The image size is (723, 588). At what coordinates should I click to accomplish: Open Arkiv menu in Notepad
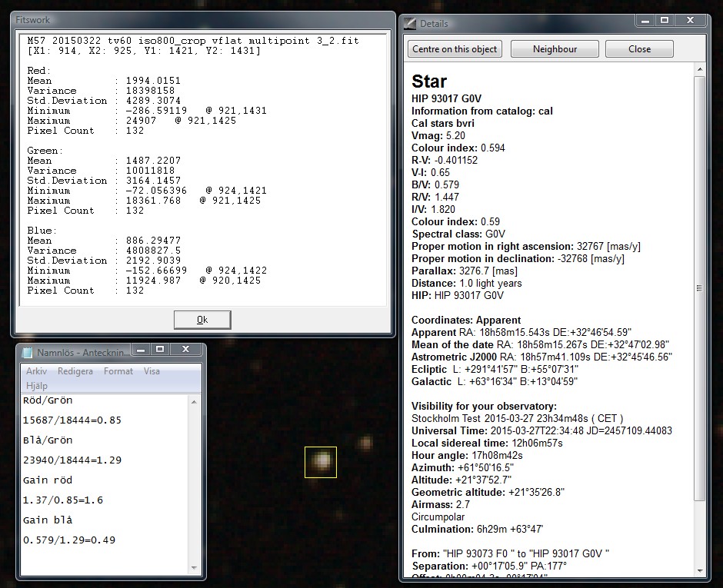click(36, 371)
